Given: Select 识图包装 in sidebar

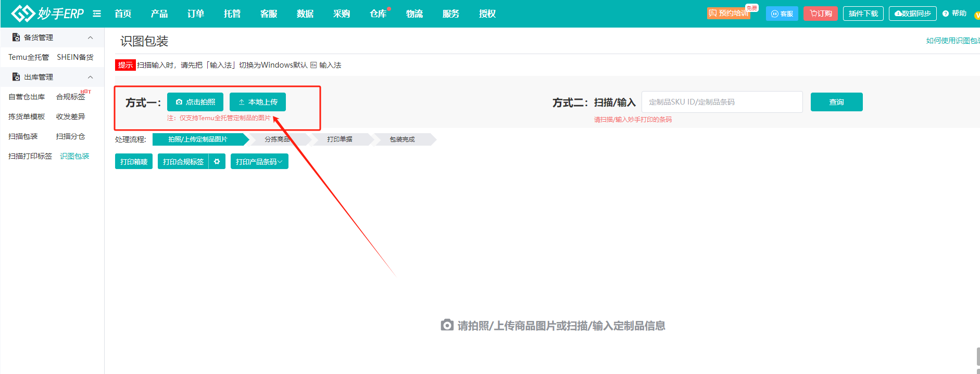Looking at the screenshot, I should [74, 156].
